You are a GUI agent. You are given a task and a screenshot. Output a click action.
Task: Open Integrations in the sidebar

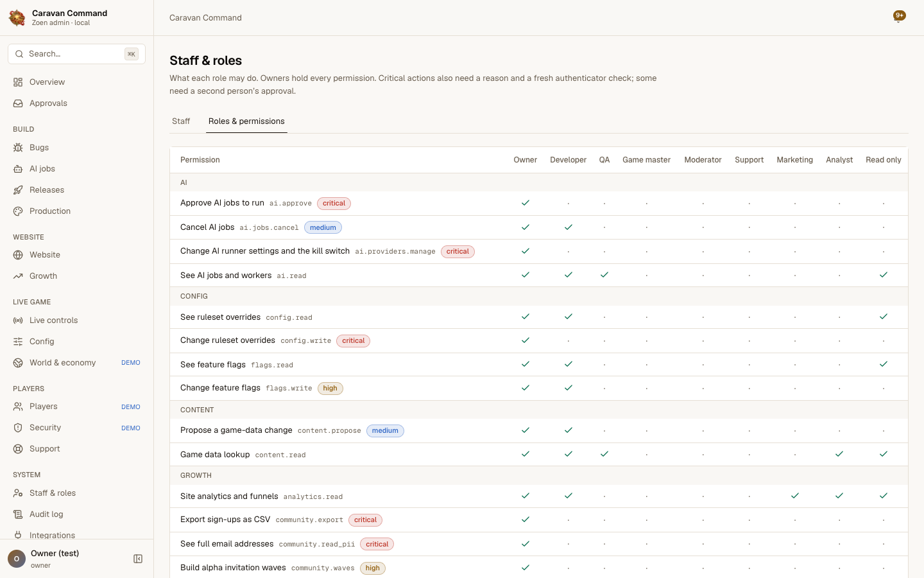(77, 536)
